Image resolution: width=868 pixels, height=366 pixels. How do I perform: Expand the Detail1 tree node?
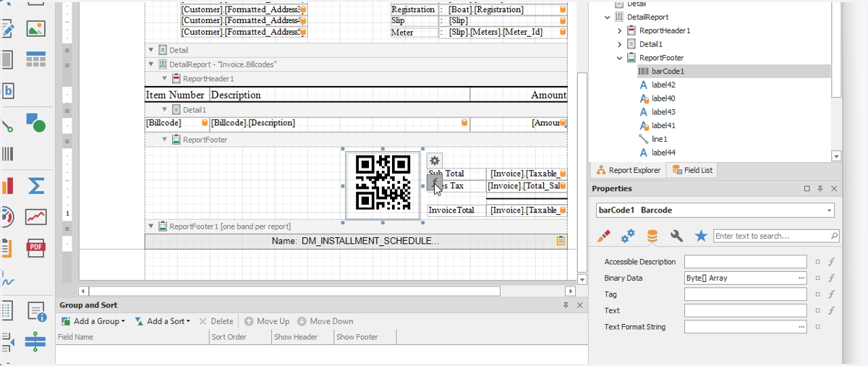620,44
